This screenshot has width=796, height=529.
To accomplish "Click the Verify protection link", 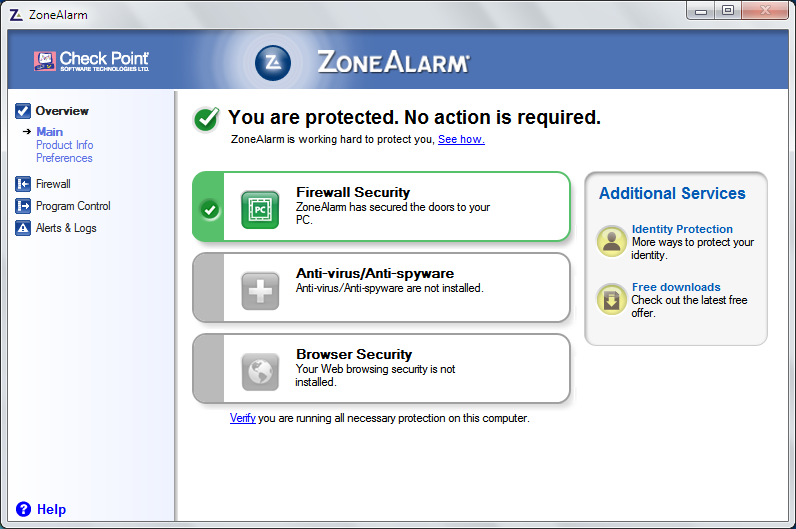I will (x=243, y=418).
